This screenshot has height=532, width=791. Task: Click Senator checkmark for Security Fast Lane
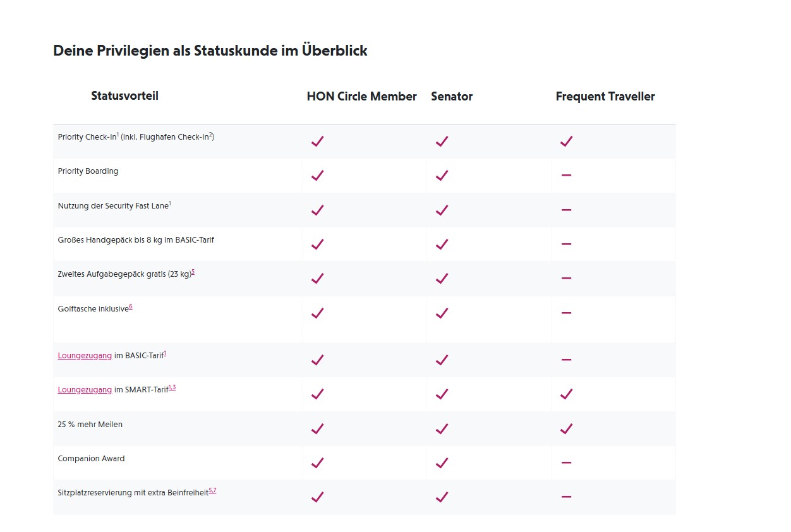tap(442, 210)
